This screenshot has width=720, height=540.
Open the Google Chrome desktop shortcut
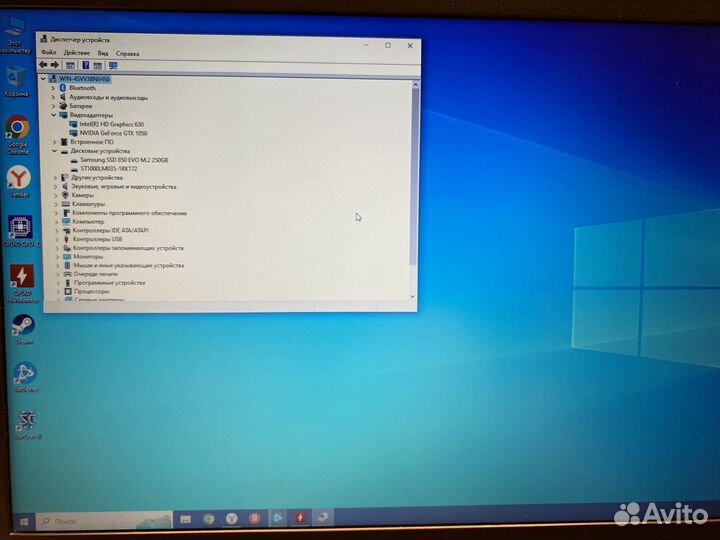point(17,129)
